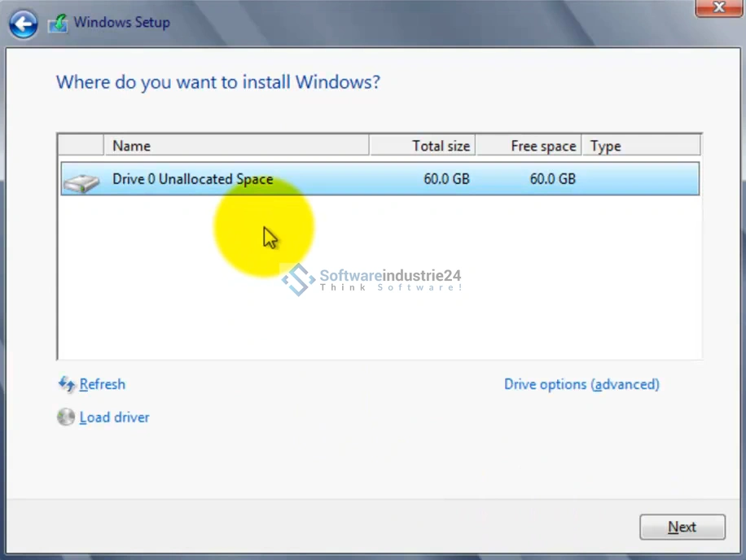Click the 60.0 GB total size value
The image size is (746, 560).
[x=446, y=179]
